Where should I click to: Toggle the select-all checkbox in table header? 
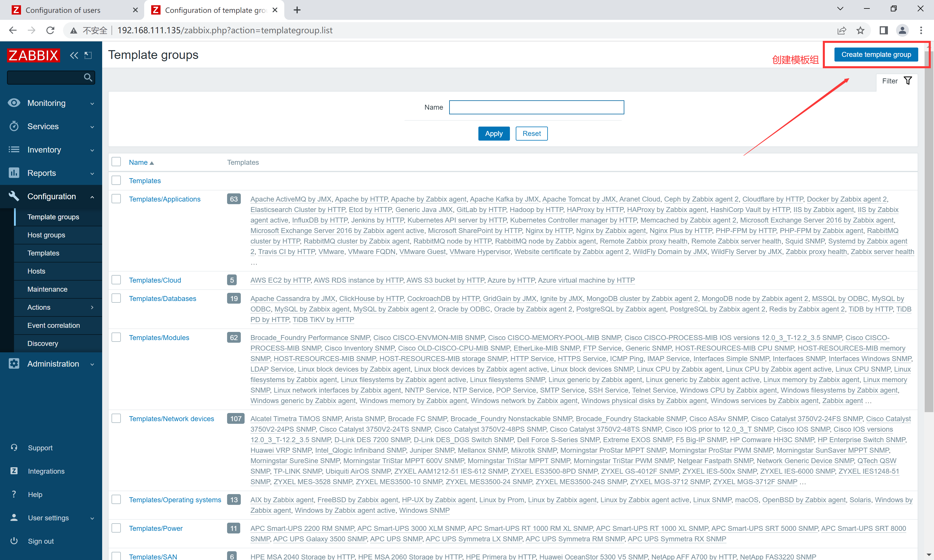tap(116, 162)
